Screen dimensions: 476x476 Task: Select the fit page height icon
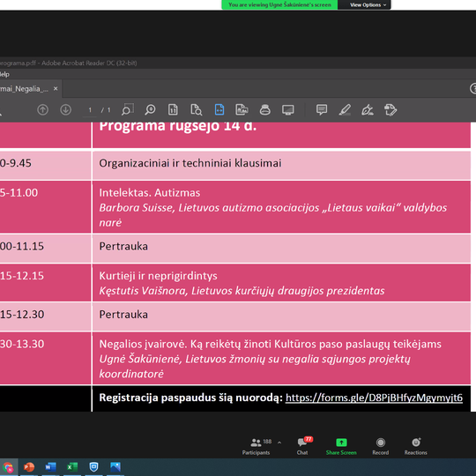tap(173, 109)
